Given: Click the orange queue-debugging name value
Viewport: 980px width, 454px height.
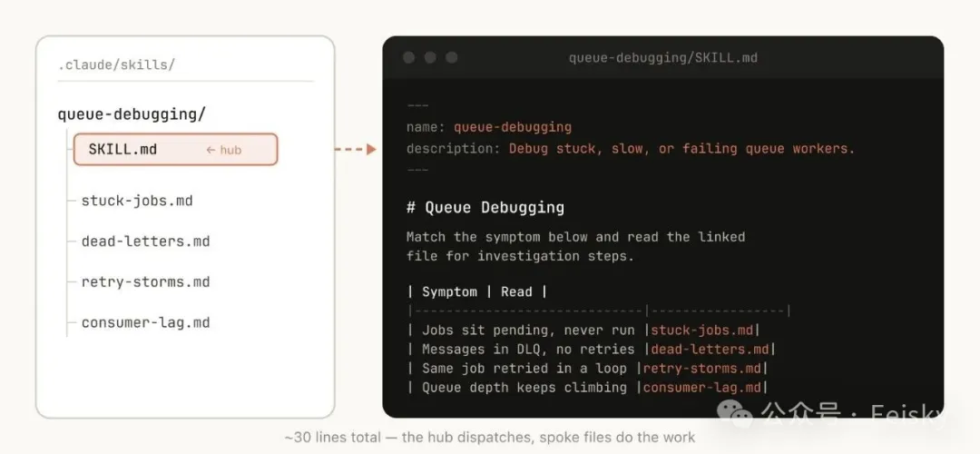Looking at the screenshot, I should (x=513, y=126).
